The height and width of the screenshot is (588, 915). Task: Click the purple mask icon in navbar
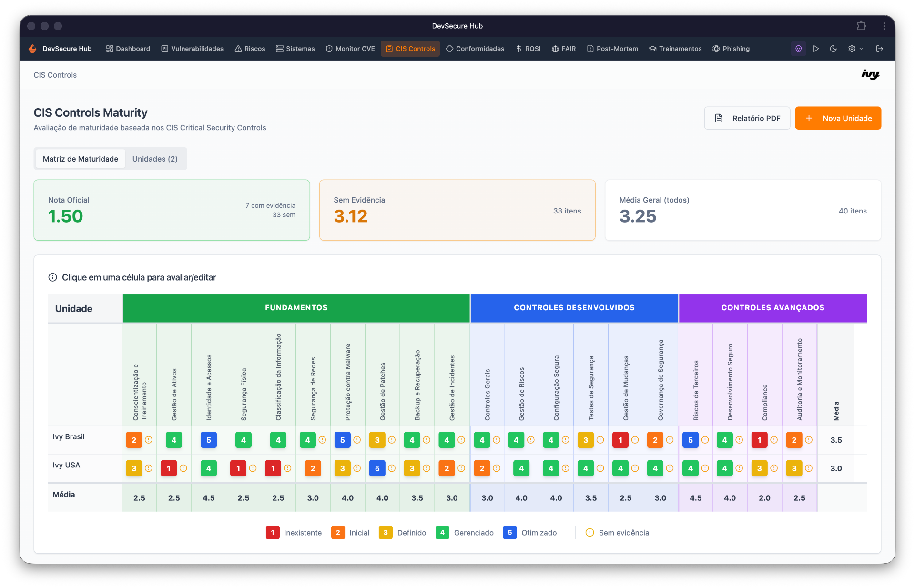click(799, 49)
